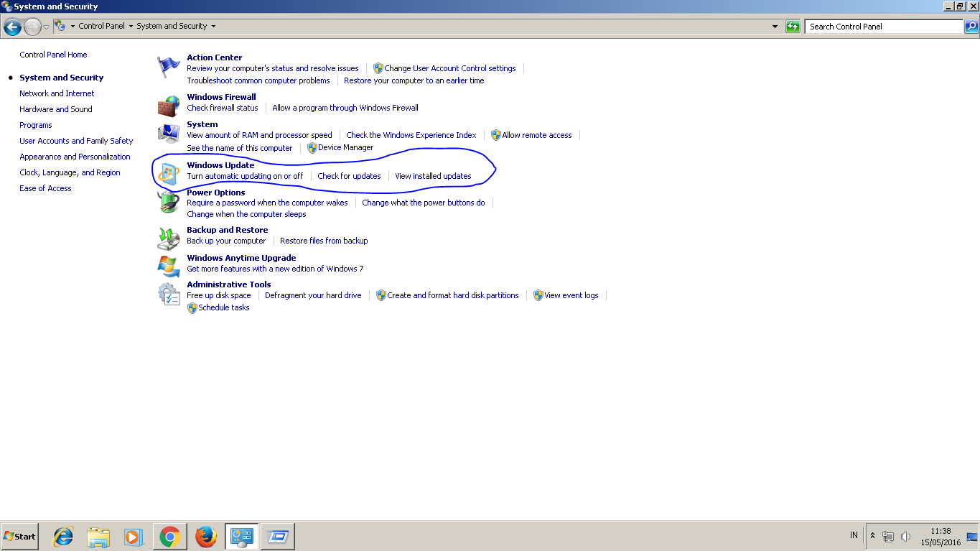Click Allow a program through Windows Firewall
This screenshot has width=980, height=551.
coord(345,108)
